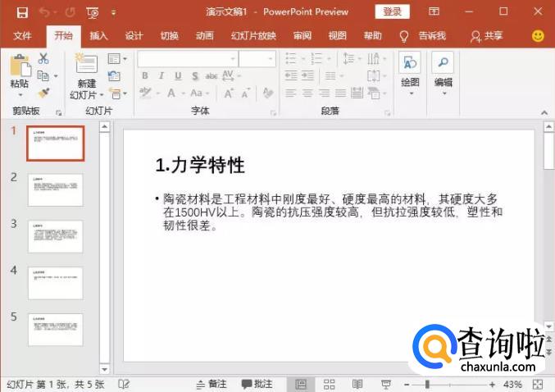Toggle Italic formatting

[x=161, y=75]
